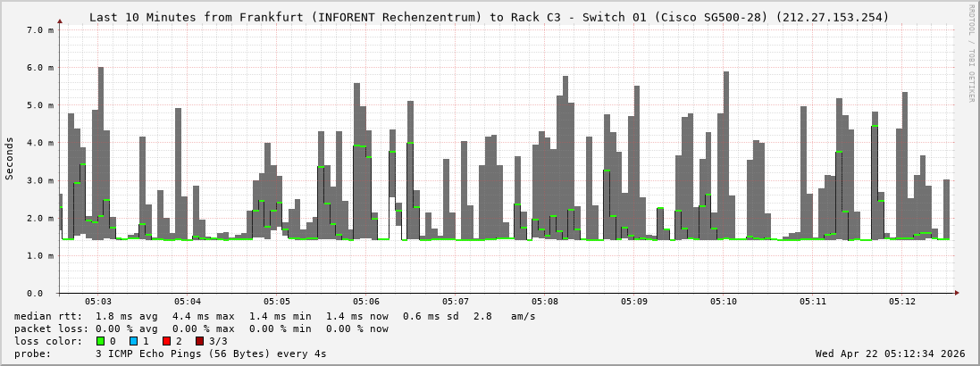This screenshot has width=980, height=366.
Task: Click the 'Seconds' y-axis label
Action: [10, 159]
